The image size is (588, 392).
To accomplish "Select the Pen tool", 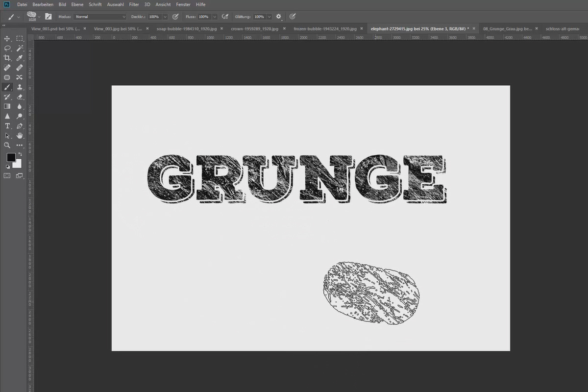I will coord(20,126).
